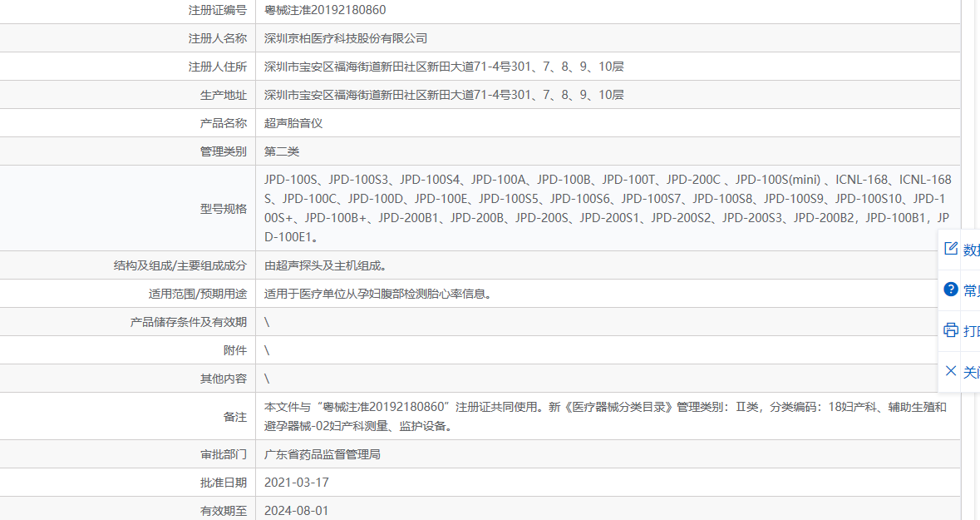Image resolution: width=980 pixels, height=520 pixels.
Task: Click the 型号规格 label
Action: pos(223,208)
